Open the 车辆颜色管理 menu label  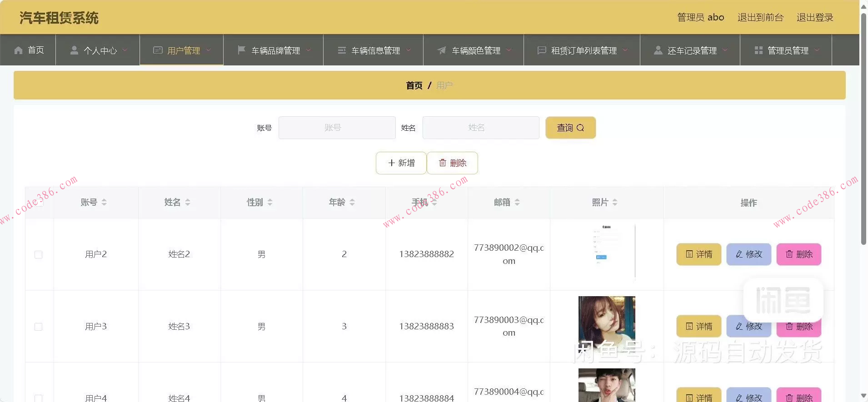(476, 51)
